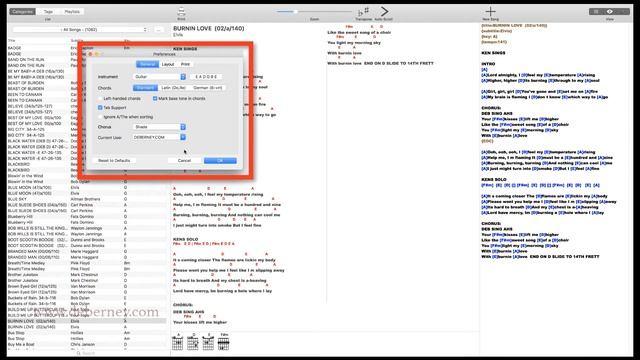This screenshot has height=360, width=640.
Task: Enable Ignore A/The when sorting
Action: pos(100,117)
